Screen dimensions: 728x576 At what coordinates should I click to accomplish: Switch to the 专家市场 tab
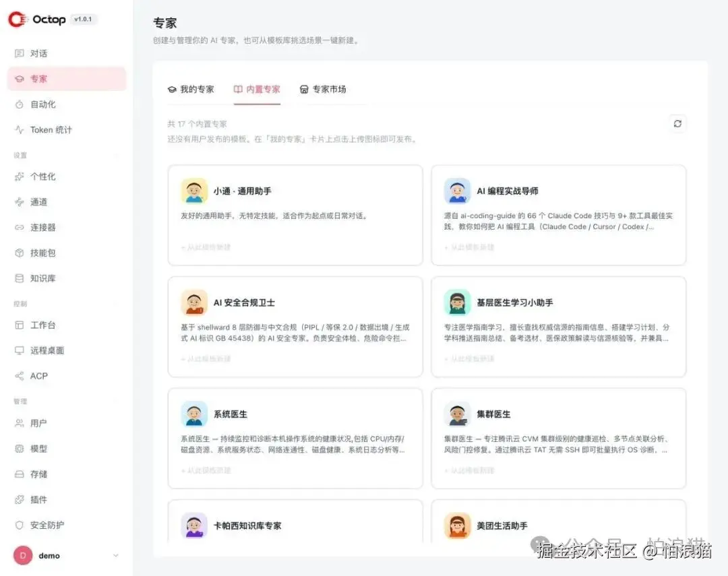coord(323,89)
